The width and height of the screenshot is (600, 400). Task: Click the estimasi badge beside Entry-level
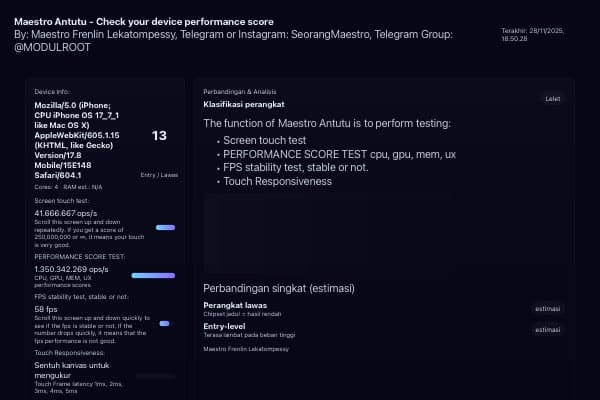547,329
